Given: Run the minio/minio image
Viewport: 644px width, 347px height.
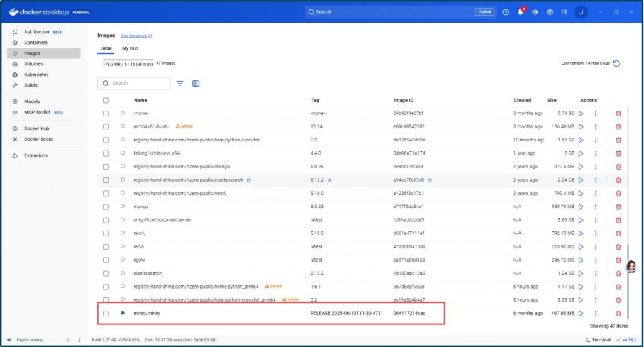Looking at the screenshot, I should [580, 313].
